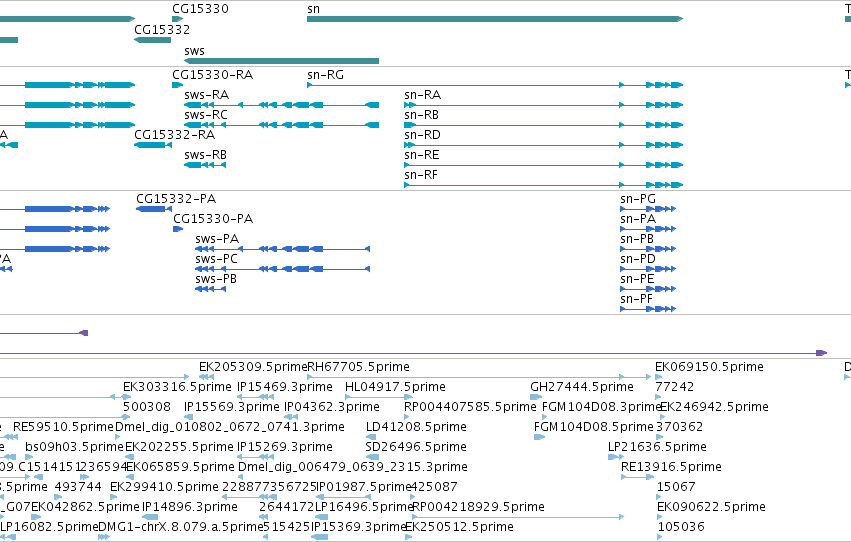This screenshot has height=542, width=851.
Task: Select EST RP004407585.5prime
Action: point(408,417)
